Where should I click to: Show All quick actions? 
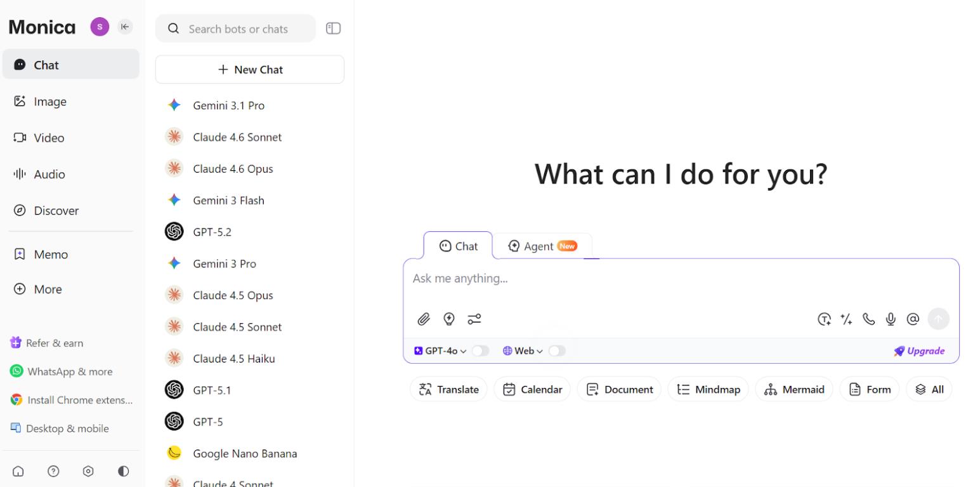click(929, 389)
